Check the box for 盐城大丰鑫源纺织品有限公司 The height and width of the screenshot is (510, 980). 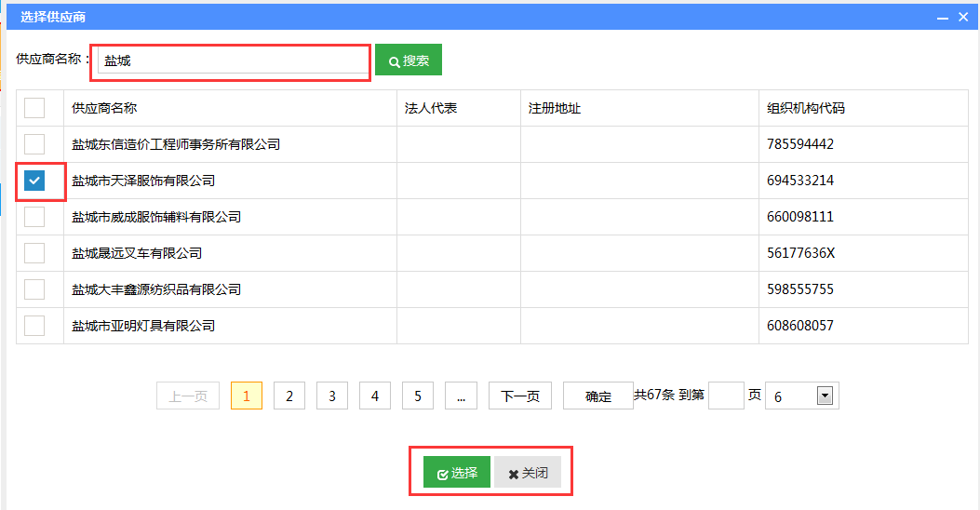[34, 289]
